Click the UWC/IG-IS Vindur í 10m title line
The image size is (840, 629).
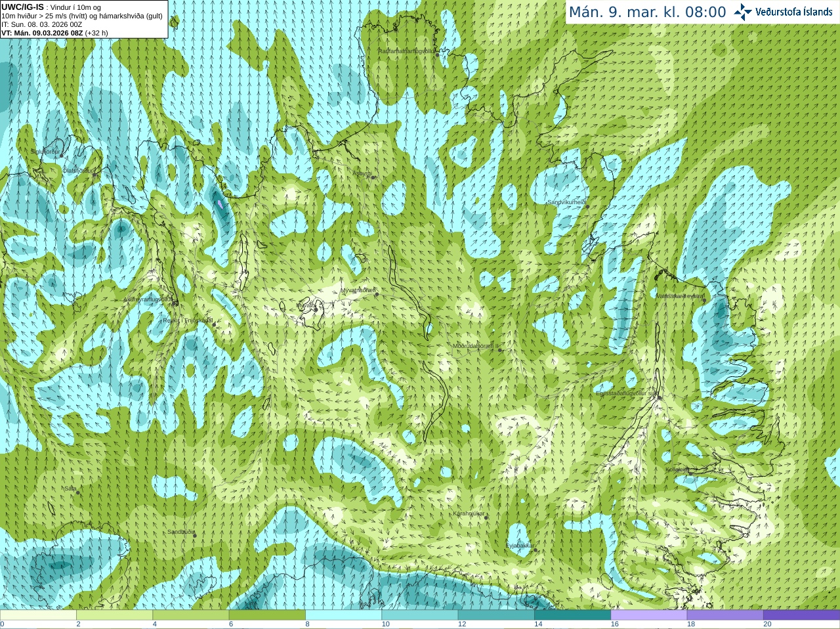click(51, 7)
